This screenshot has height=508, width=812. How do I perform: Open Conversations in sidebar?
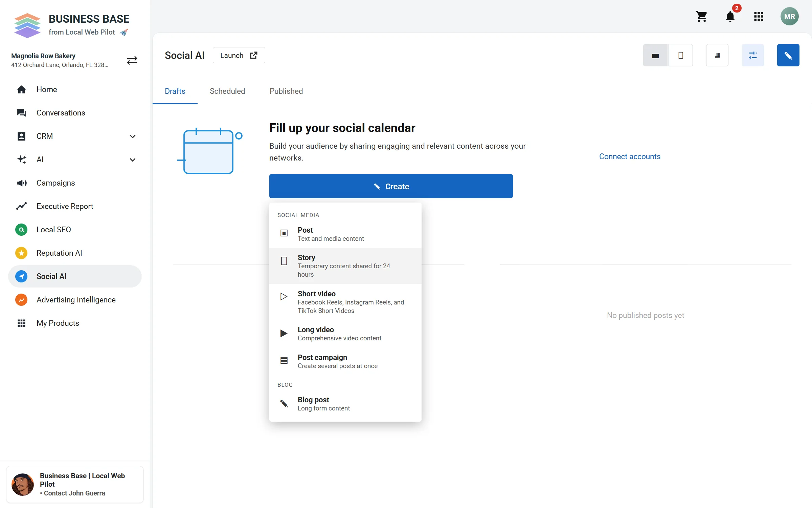click(x=75, y=113)
